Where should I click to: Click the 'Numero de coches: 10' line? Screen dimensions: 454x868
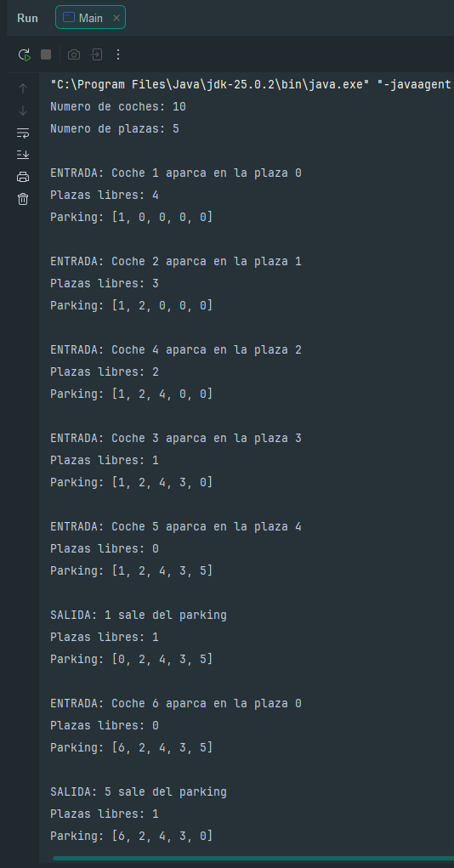click(118, 107)
